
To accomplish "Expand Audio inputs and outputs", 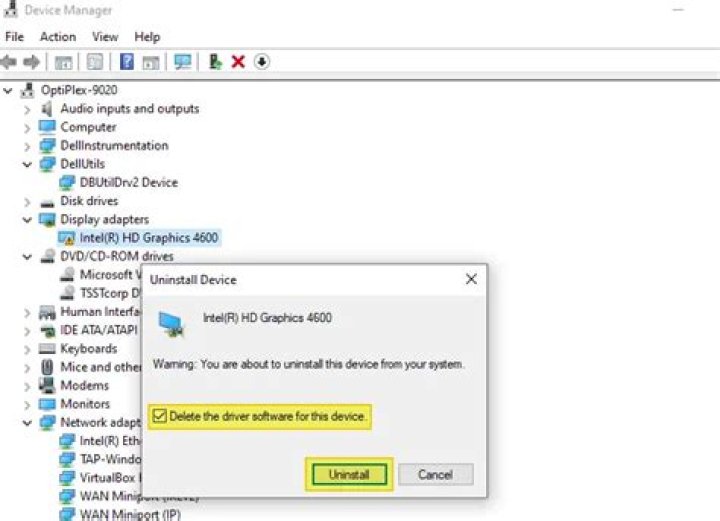I will pyautogui.click(x=27, y=110).
